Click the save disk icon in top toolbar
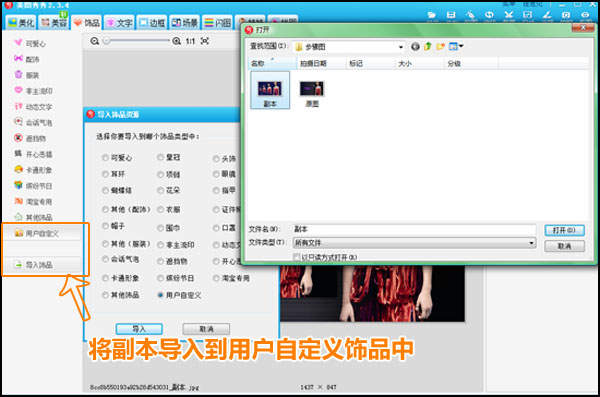Screen dimensions: 600x397 click(x=451, y=15)
